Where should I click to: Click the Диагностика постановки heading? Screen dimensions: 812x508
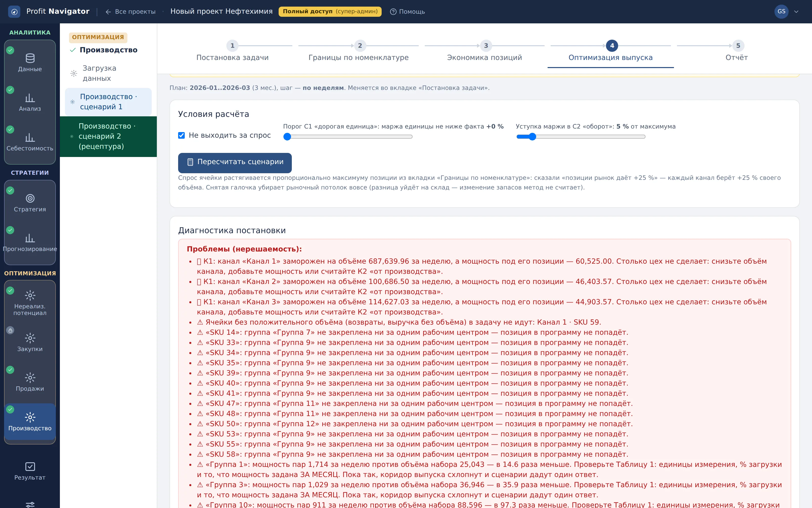click(x=232, y=230)
